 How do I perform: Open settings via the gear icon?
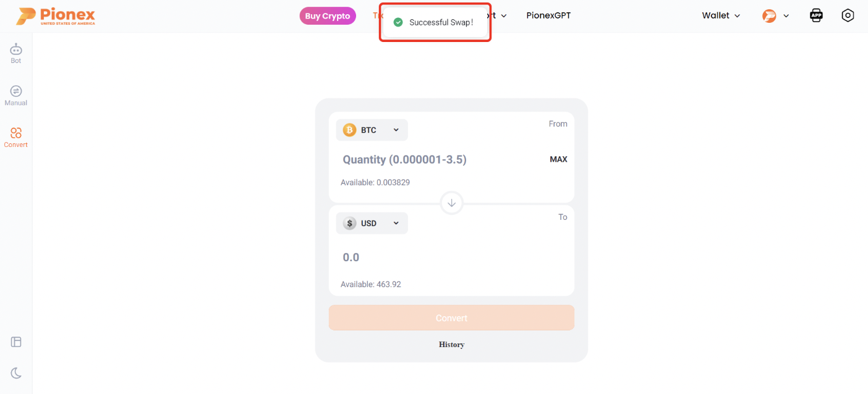pos(848,15)
